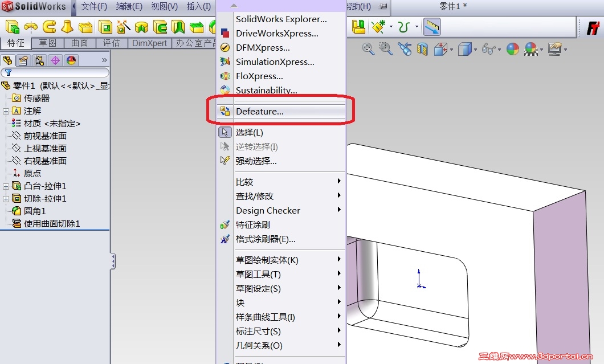This screenshot has width=604, height=364.
Task: Zoom to fit the view
Action: (368, 49)
